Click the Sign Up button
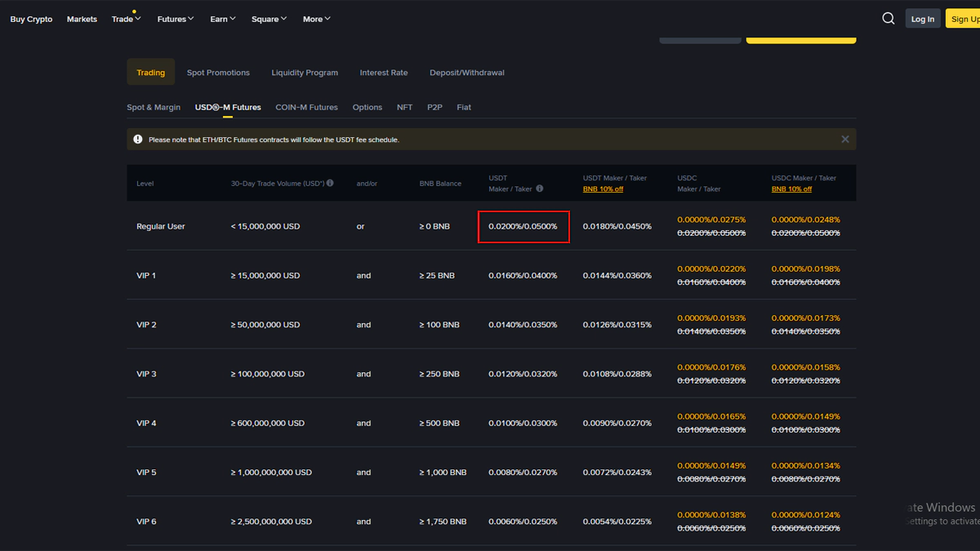This screenshot has height=551, width=980. 964,19
